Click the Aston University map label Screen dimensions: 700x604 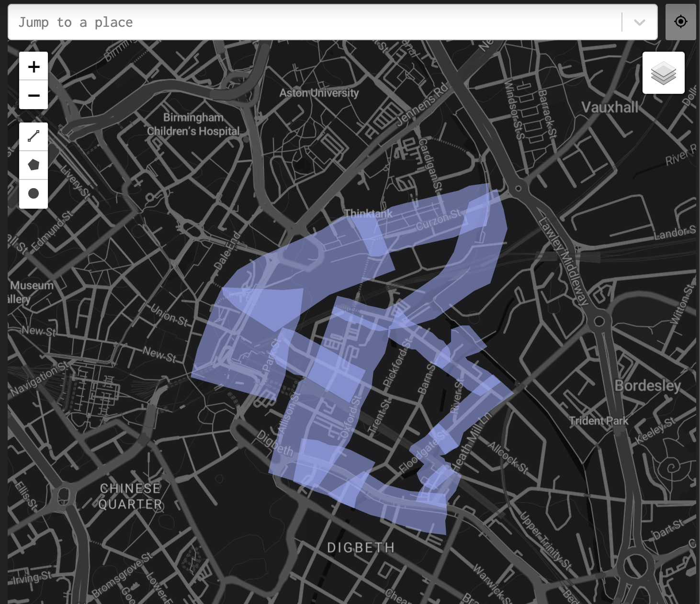319,93
